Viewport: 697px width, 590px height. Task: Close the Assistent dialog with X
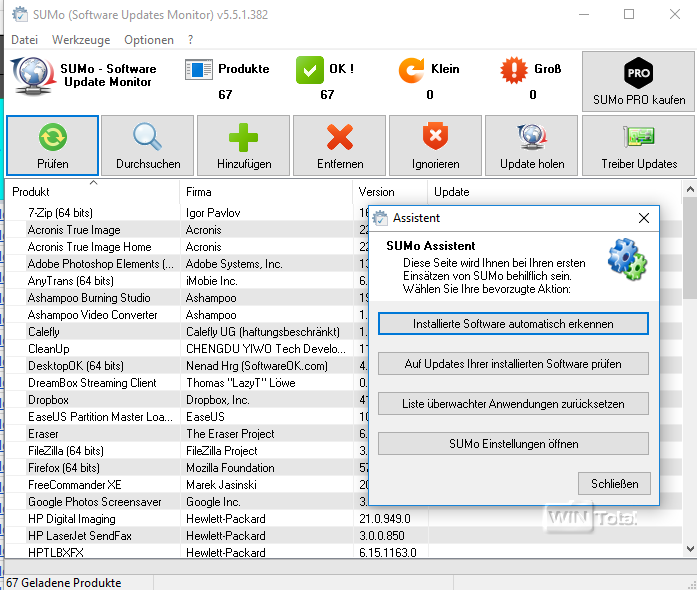pyautogui.click(x=644, y=218)
